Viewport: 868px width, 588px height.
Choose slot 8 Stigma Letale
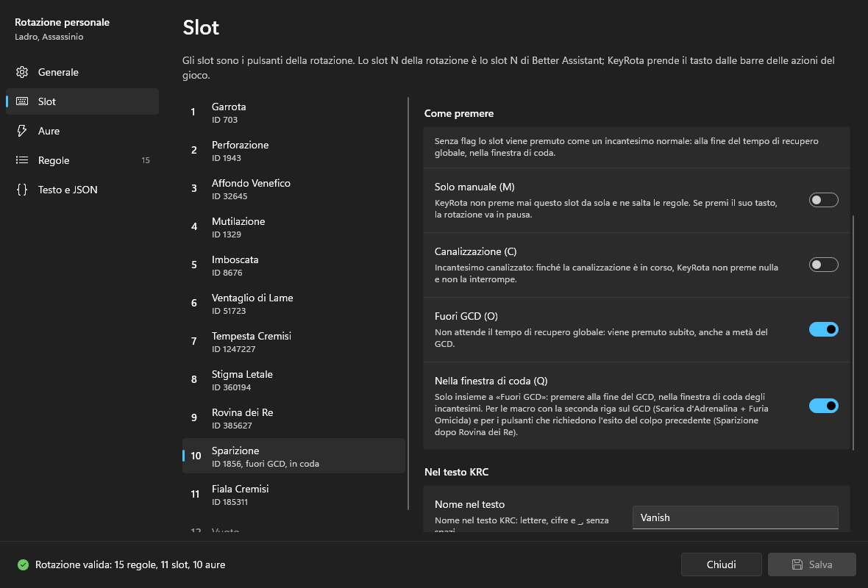point(294,379)
